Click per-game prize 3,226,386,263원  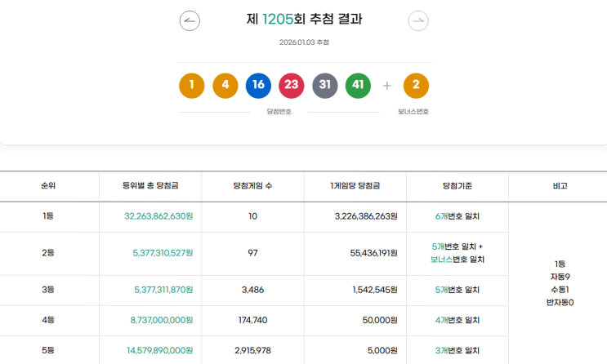point(366,216)
